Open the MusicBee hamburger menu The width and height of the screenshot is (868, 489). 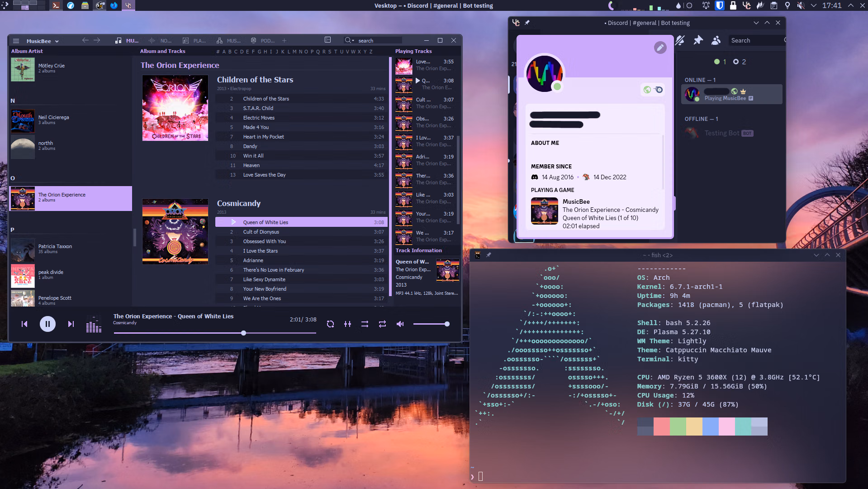click(x=16, y=41)
